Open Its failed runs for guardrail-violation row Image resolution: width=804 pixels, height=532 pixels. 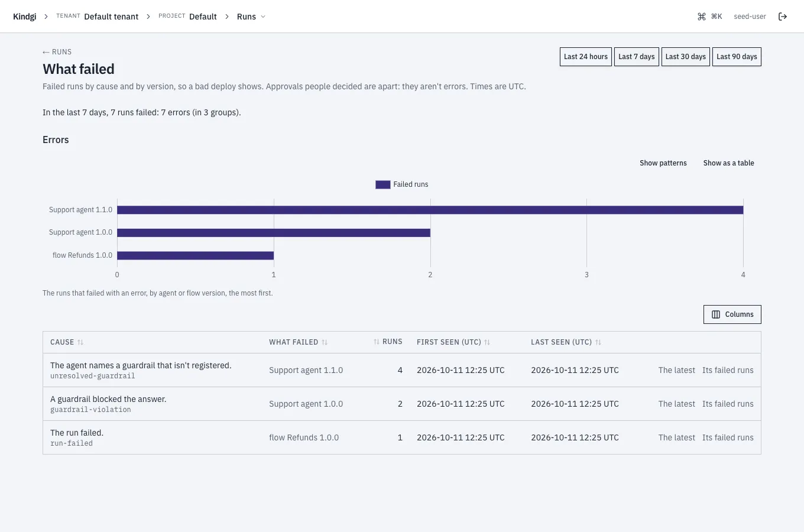pos(728,404)
